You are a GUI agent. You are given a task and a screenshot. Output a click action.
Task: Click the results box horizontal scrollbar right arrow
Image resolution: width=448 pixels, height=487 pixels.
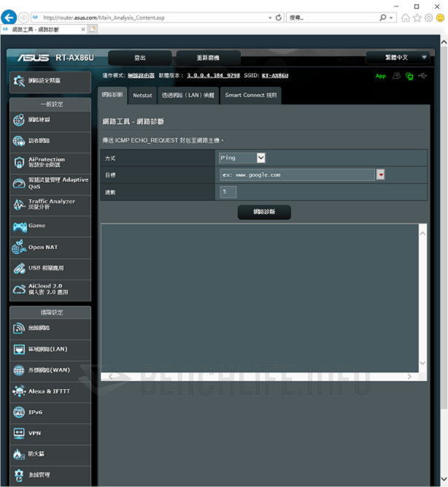(x=409, y=377)
